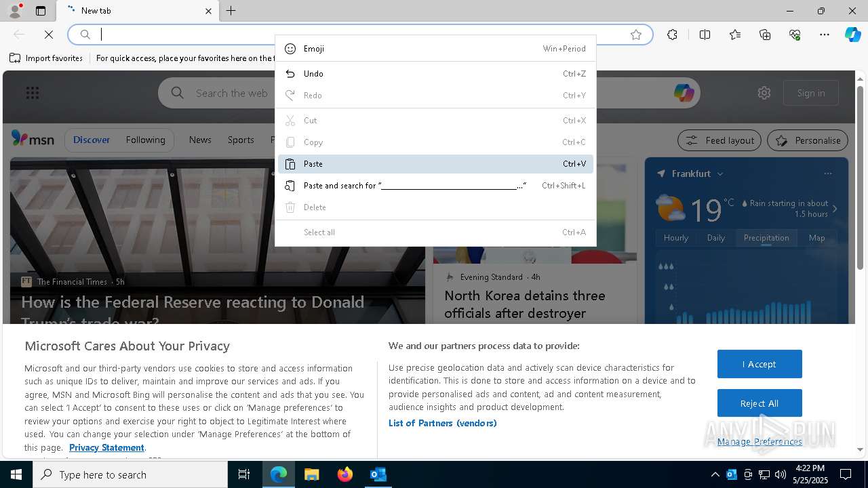This screenshot has width=868, height=488.
Task: Switch weather to Daily tab
Action: (x=716, y=238)
